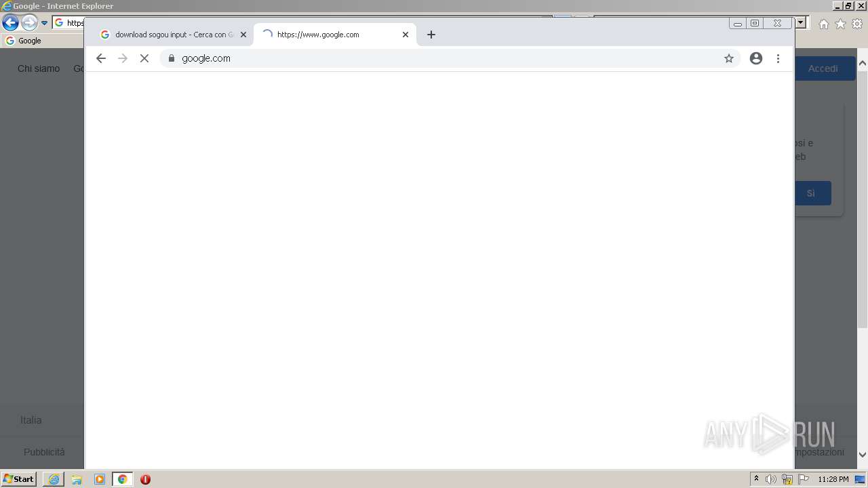This screenshot has height=488, width=868.
Task: Click the Show desktop button
Action: point(861,479)
